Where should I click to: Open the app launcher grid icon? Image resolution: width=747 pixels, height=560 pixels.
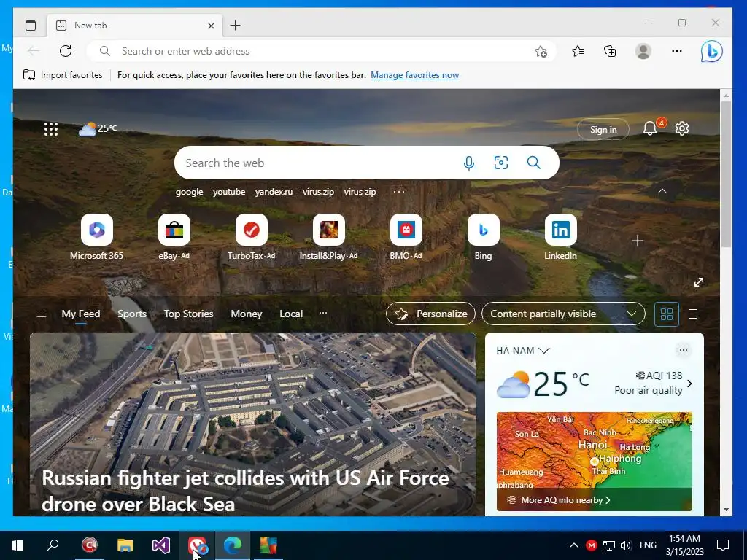pyautogui.click(x=51, y=129)
